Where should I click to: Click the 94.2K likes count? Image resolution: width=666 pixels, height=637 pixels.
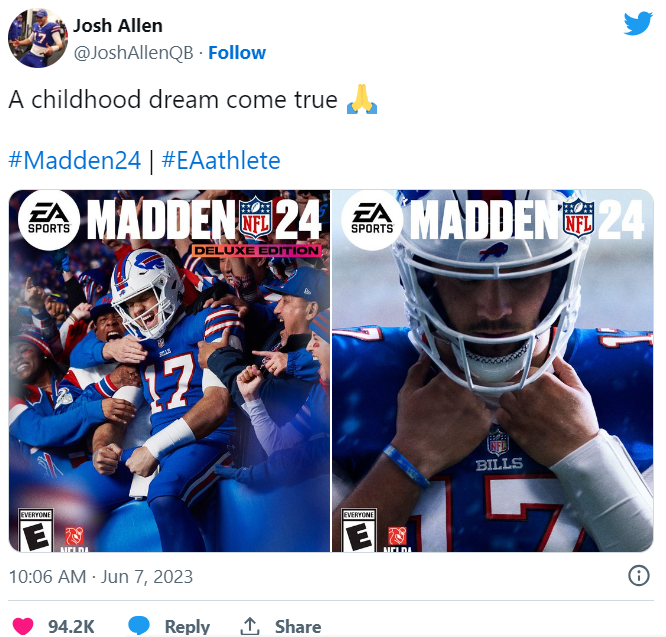tap(71, 626)
